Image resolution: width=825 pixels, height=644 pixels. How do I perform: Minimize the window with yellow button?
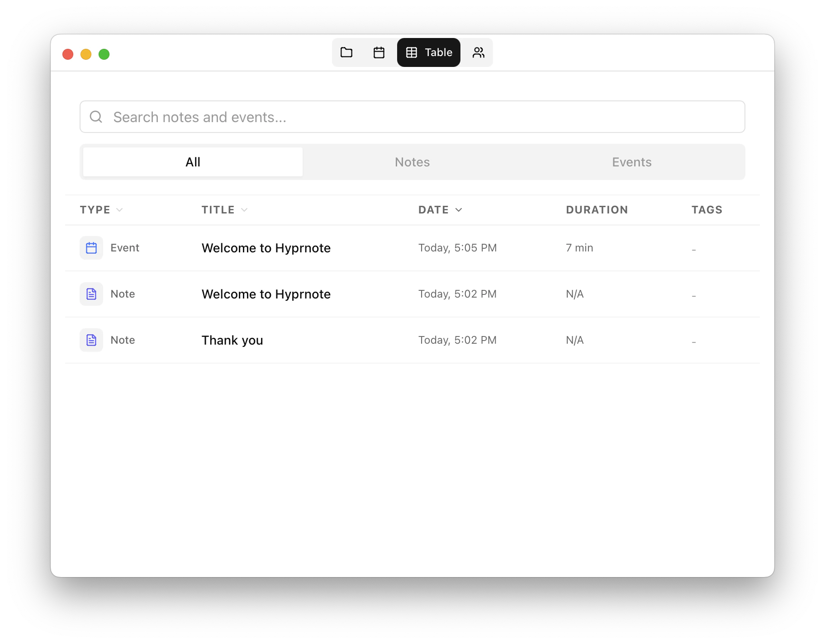point(86,54)
